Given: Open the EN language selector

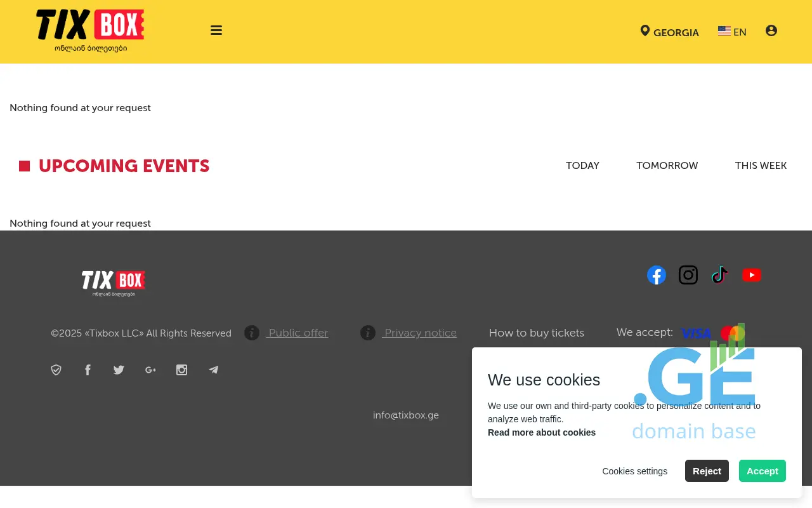Looking at the screenshot, I should point(732,32).
